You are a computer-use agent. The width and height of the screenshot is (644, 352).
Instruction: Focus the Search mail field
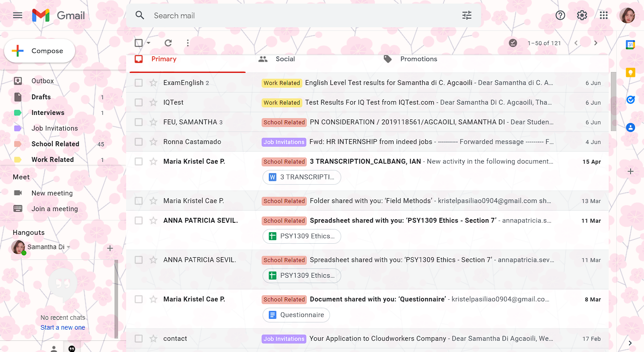[304, 16]
